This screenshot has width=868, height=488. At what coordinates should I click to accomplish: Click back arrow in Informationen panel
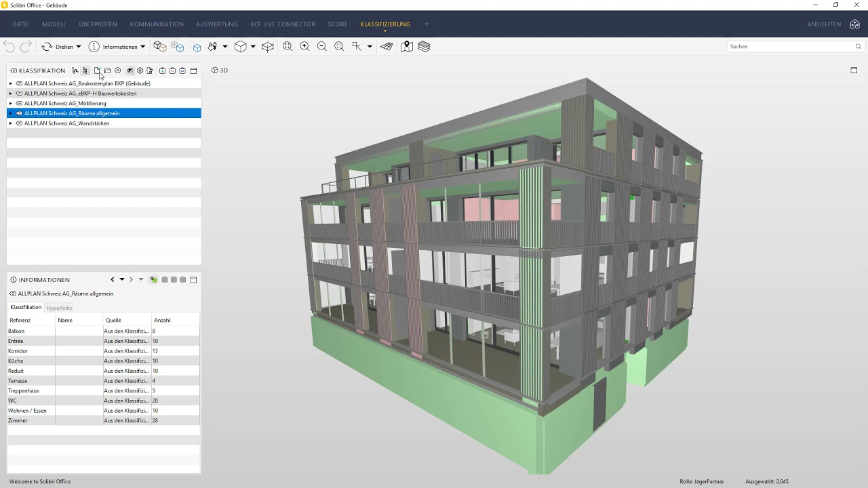coord(113,279)
